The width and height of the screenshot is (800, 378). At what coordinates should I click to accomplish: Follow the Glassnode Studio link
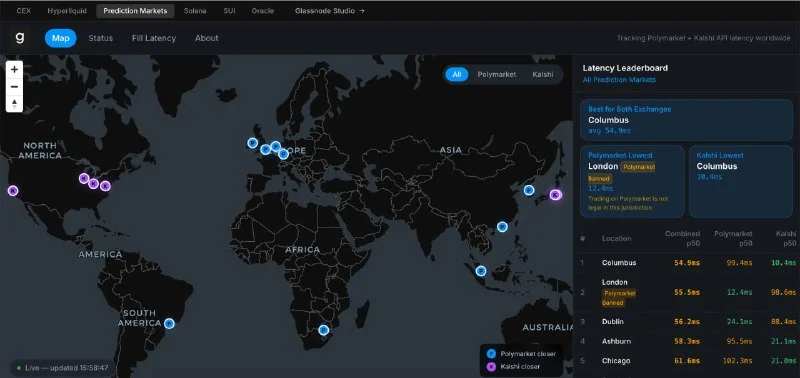click(330, 11)
